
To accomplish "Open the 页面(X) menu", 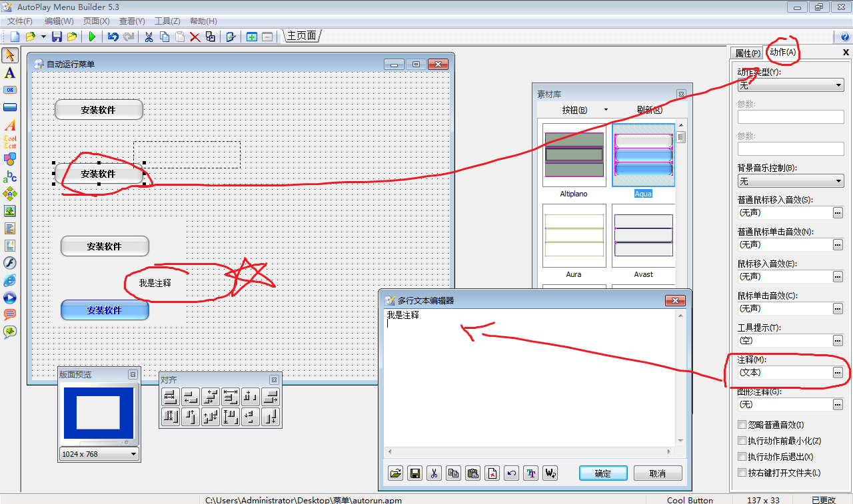I will click(x=96, y=21).
